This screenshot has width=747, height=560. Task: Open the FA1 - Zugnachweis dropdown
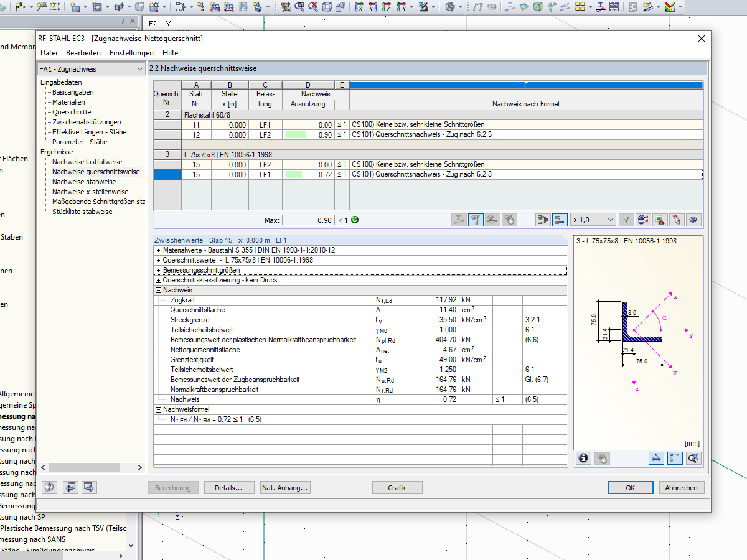(91, 69)
